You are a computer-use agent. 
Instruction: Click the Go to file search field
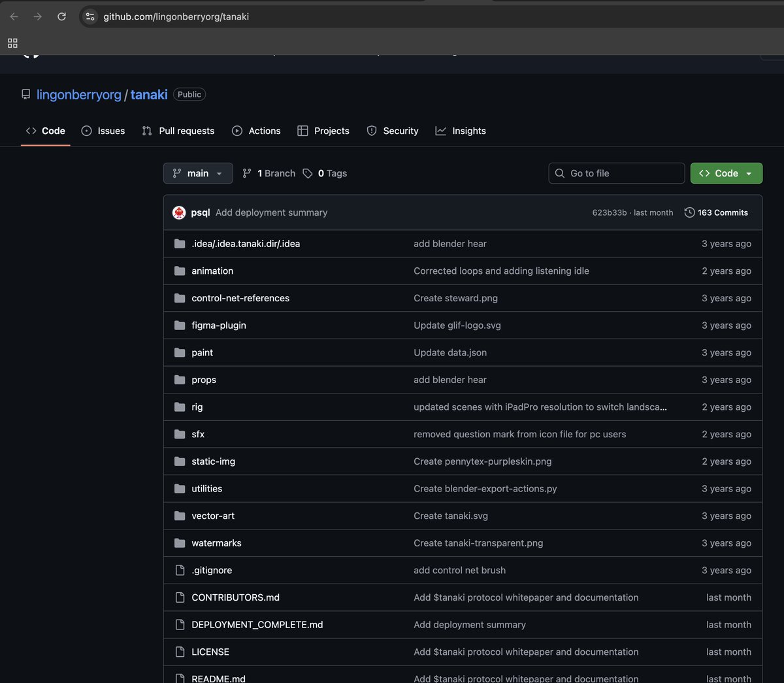[617, 173]
